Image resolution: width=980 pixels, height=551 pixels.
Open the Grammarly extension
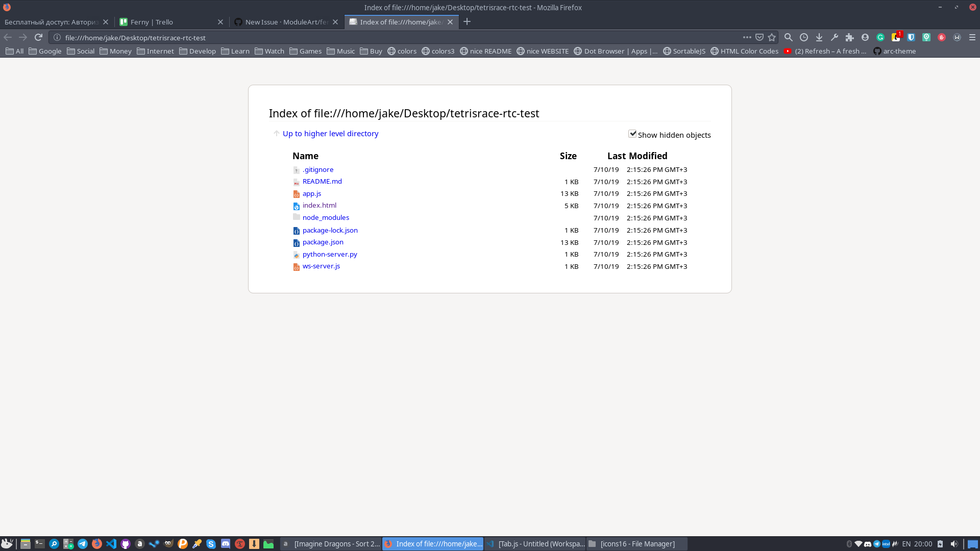pos(881,37)
